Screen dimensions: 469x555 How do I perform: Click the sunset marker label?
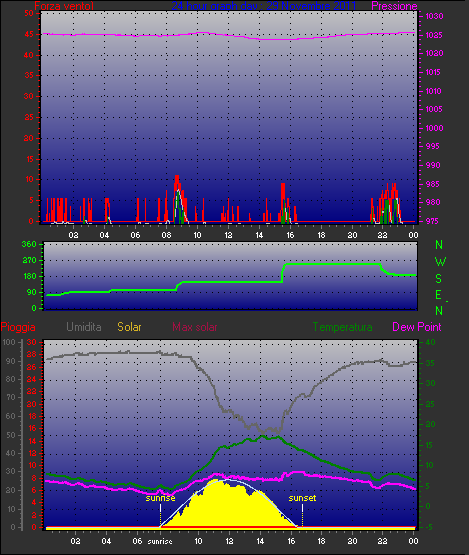302,498
